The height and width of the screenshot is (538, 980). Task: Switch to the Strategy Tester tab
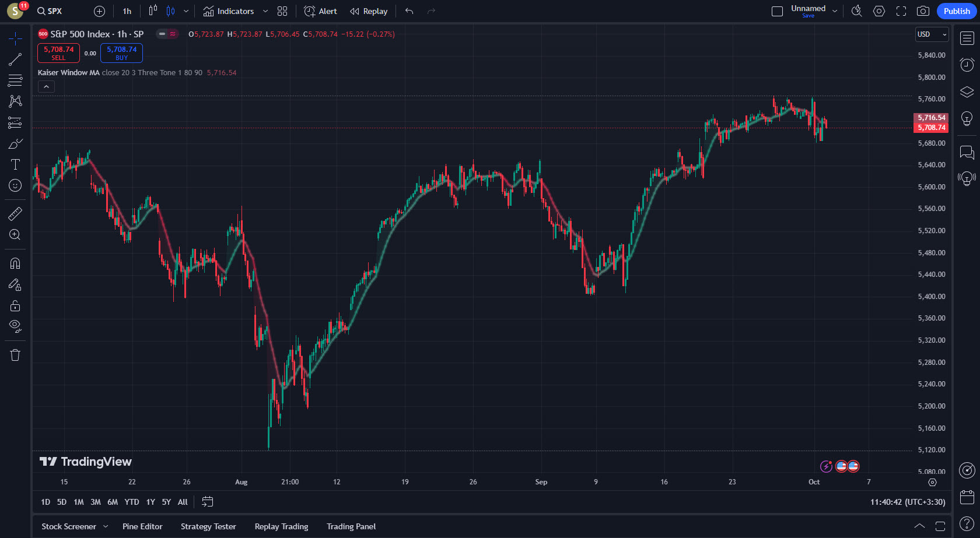208,526
